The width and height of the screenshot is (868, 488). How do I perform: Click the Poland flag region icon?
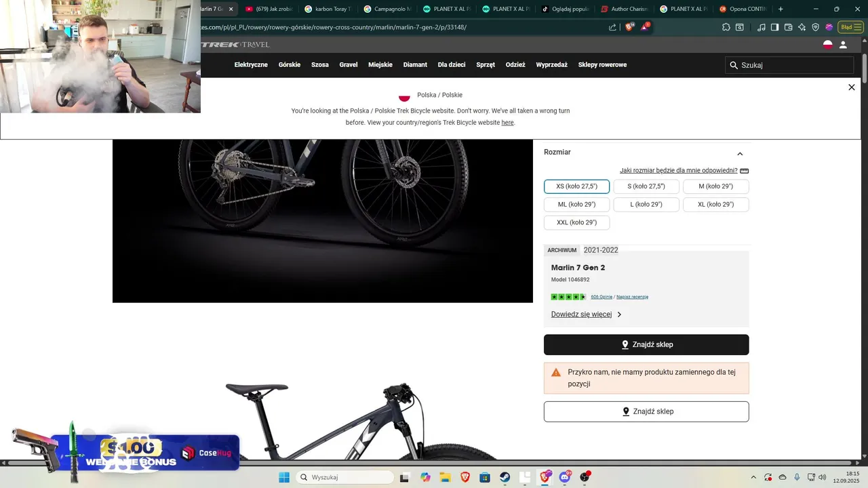point(827,45)
